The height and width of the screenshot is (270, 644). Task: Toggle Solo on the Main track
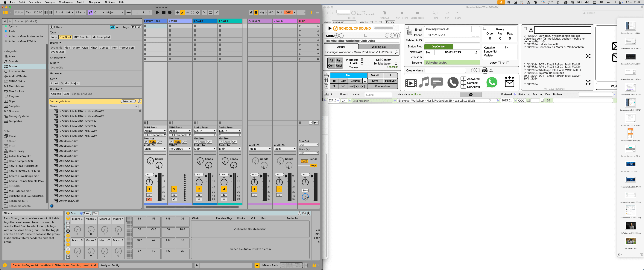(x=305, y=191)
